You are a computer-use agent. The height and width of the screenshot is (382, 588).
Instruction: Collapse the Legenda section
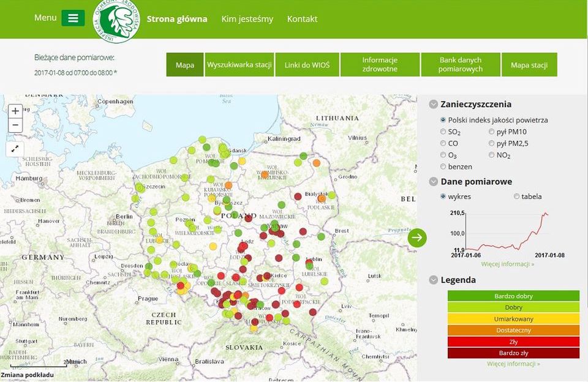(434, 280)
